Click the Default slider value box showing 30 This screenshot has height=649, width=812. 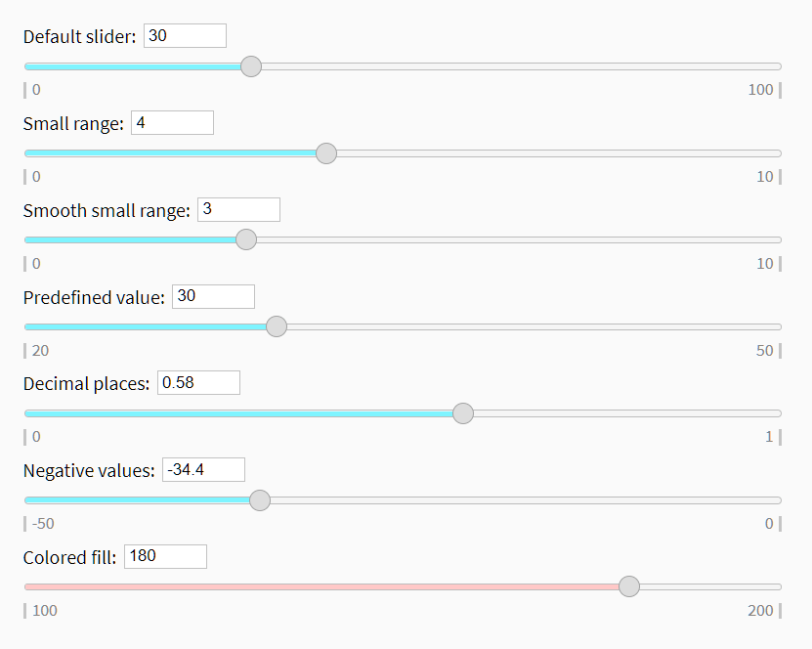point(185,35)
